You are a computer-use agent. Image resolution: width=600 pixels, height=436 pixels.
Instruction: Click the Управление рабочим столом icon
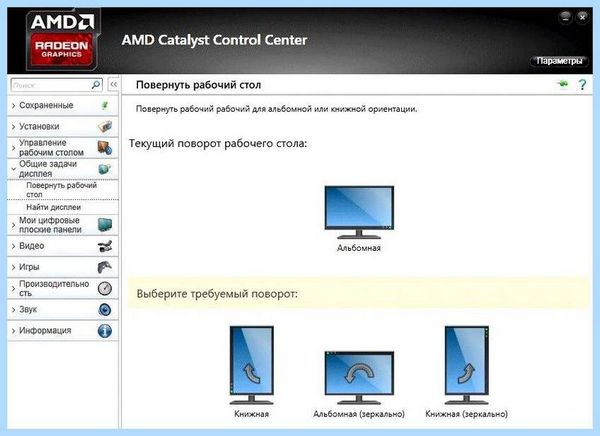pos(105,147)
